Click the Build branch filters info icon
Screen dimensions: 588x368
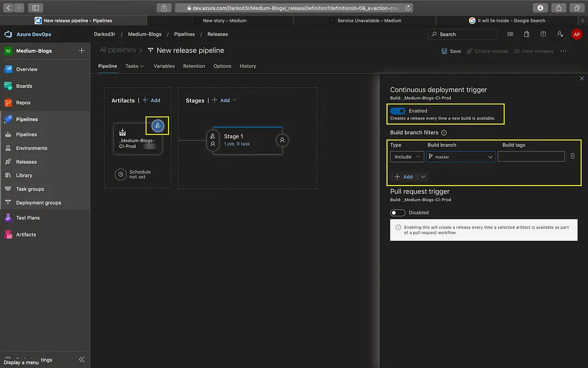point(444,133)
